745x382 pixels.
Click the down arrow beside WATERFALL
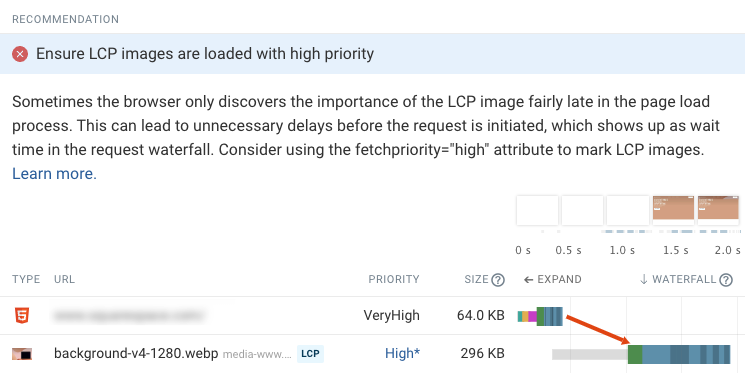644,279
